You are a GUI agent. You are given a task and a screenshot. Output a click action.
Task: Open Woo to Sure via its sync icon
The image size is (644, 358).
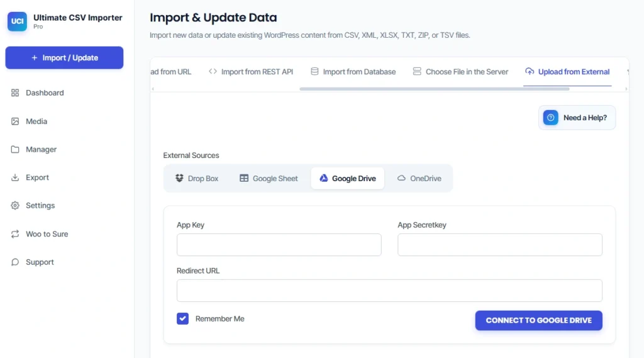point(15,234)
